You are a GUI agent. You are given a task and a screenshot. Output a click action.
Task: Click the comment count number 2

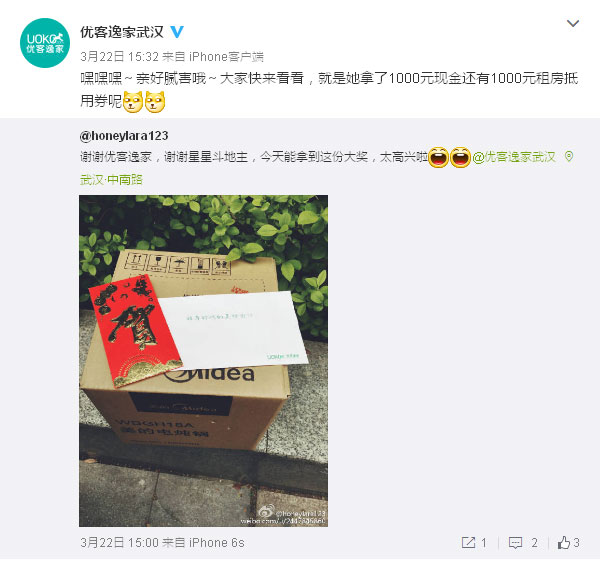pos(535,542)
